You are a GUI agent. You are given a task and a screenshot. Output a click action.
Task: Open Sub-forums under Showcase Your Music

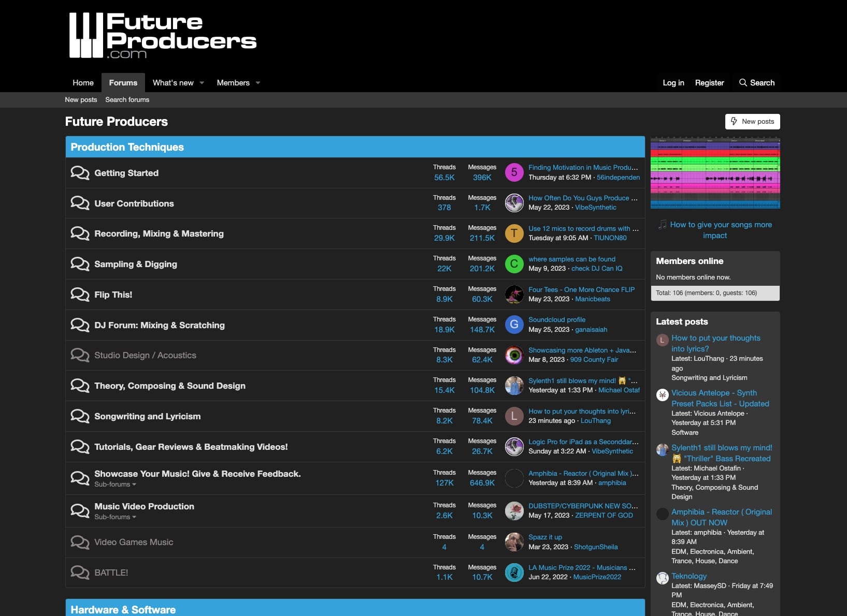click(x=114, y=485)
